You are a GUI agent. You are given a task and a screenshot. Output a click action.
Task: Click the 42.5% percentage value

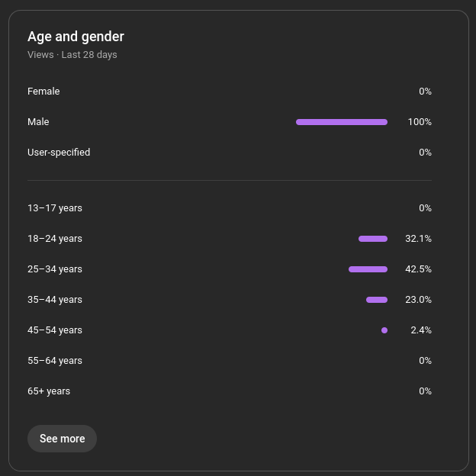(x=418, y=269)
